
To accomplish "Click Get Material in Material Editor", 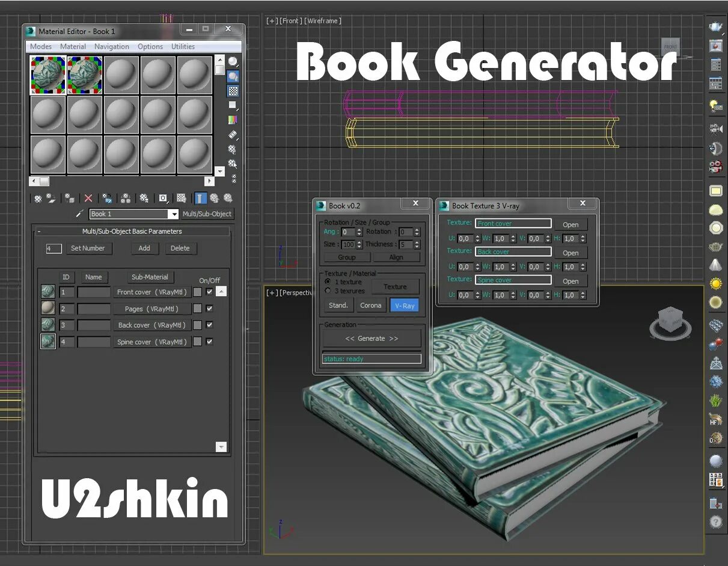I will (38, 198).
